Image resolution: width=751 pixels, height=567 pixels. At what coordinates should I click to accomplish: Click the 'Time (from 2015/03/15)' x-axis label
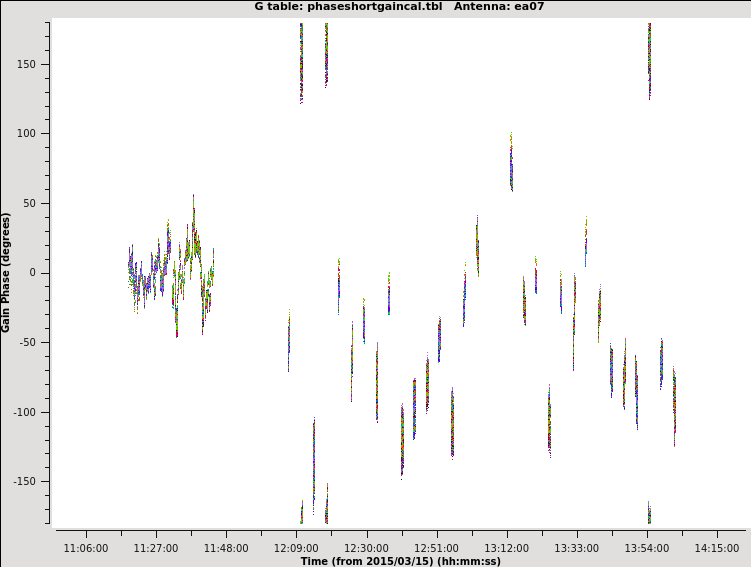[x=400, y=561]
